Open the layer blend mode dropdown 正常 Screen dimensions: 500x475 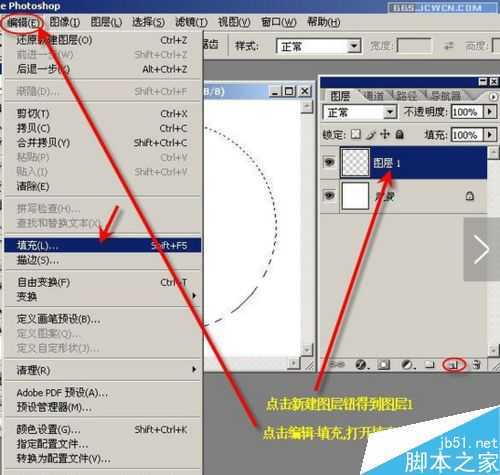pos(359,112)
